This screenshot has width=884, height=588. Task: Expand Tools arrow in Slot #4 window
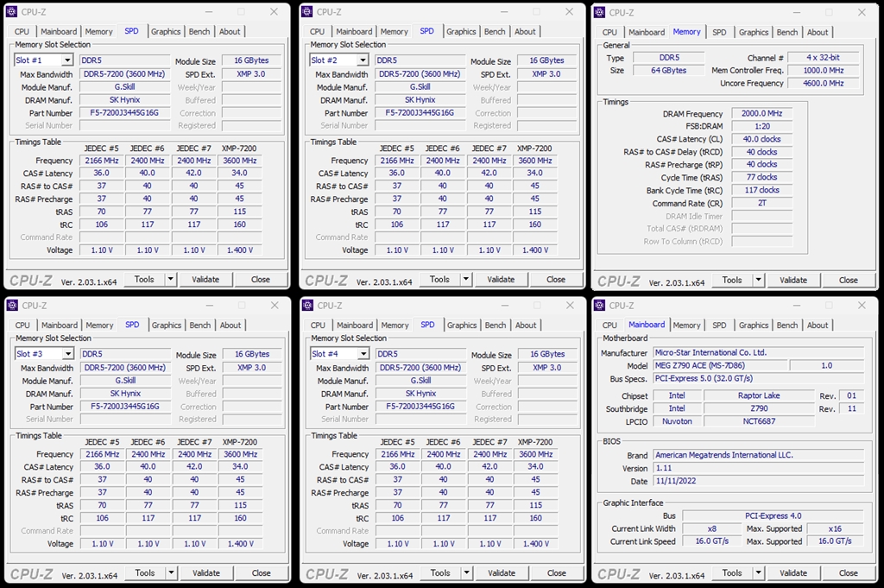(x=466, y=572)
